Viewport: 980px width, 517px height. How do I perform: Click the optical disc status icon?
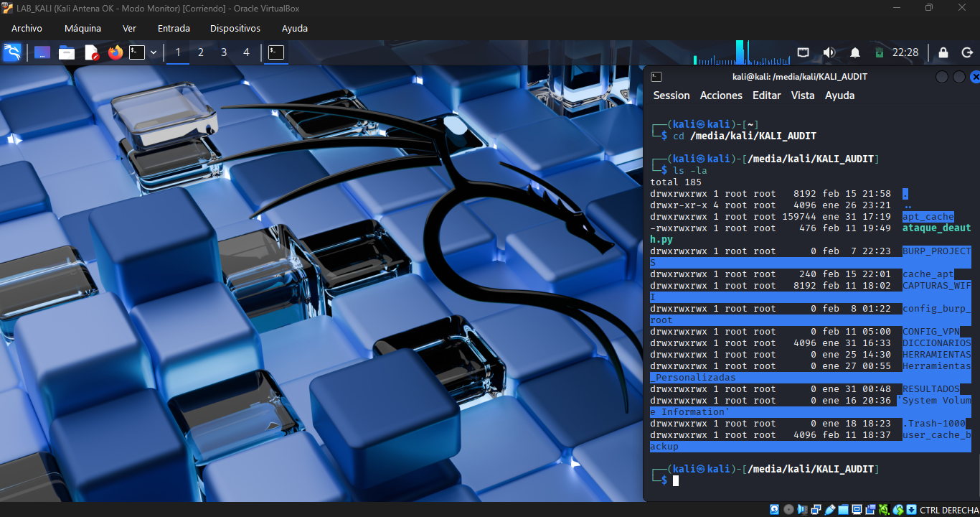(788, 509)
